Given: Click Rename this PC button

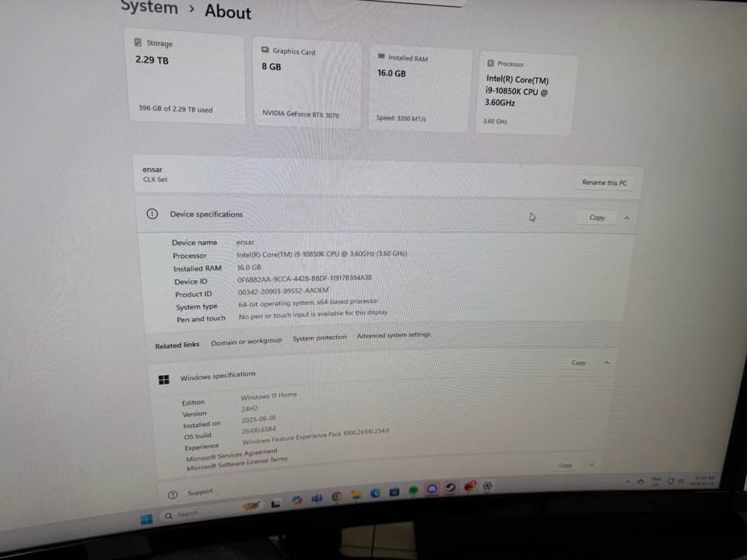Looking at the screenshot, I should click(605, 182).
